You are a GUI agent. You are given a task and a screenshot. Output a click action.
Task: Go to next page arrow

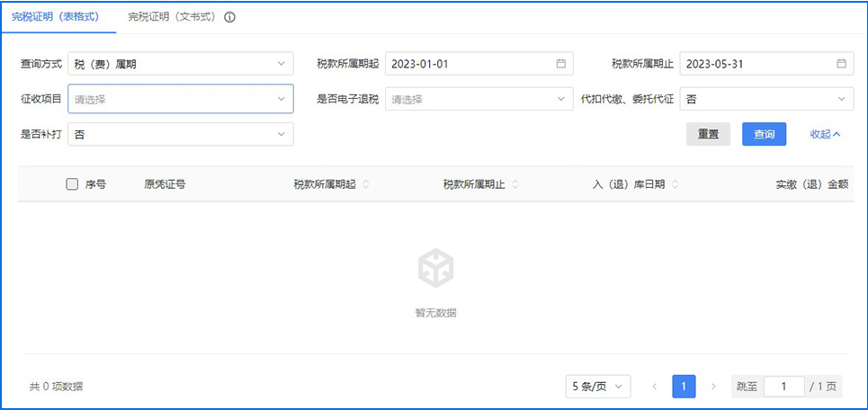click(713, 387)
